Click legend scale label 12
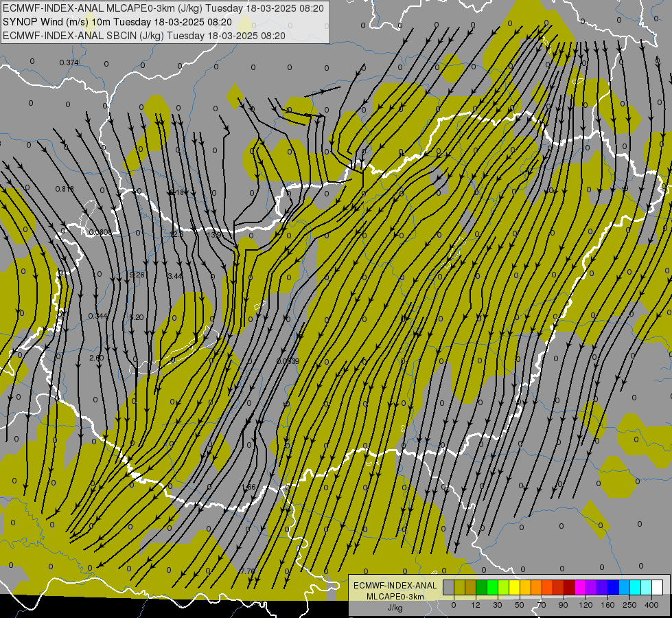This screenshot has width=672, height=618. click(x=476, y=605)
